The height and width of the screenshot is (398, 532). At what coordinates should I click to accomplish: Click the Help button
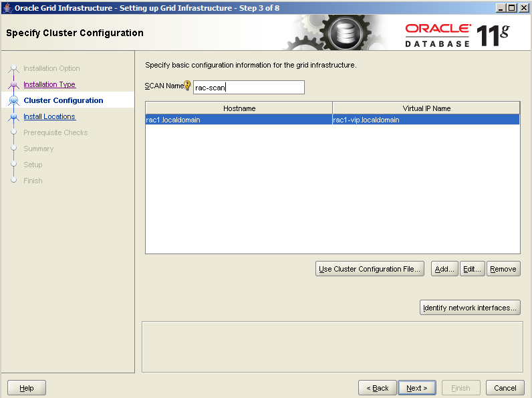[x=27, y=387]
